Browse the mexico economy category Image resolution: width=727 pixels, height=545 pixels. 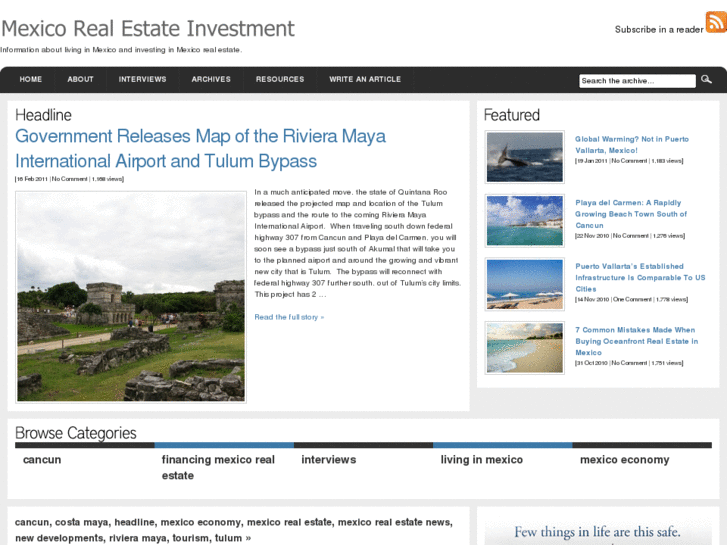click(x=625, y=460)
